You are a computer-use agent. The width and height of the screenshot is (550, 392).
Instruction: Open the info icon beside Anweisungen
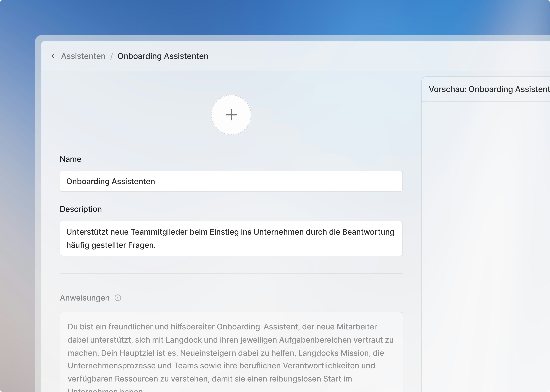(118, 298)
